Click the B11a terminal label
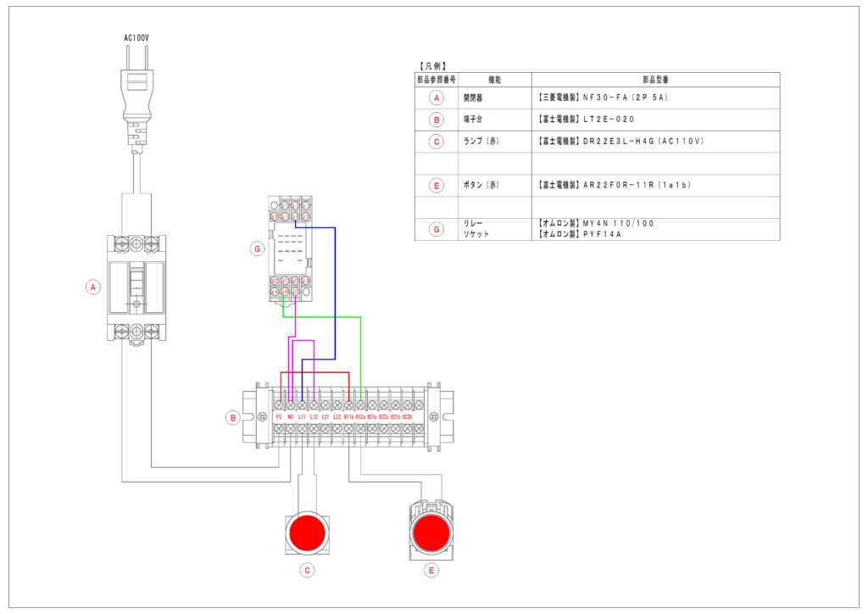 coord(348,416)
